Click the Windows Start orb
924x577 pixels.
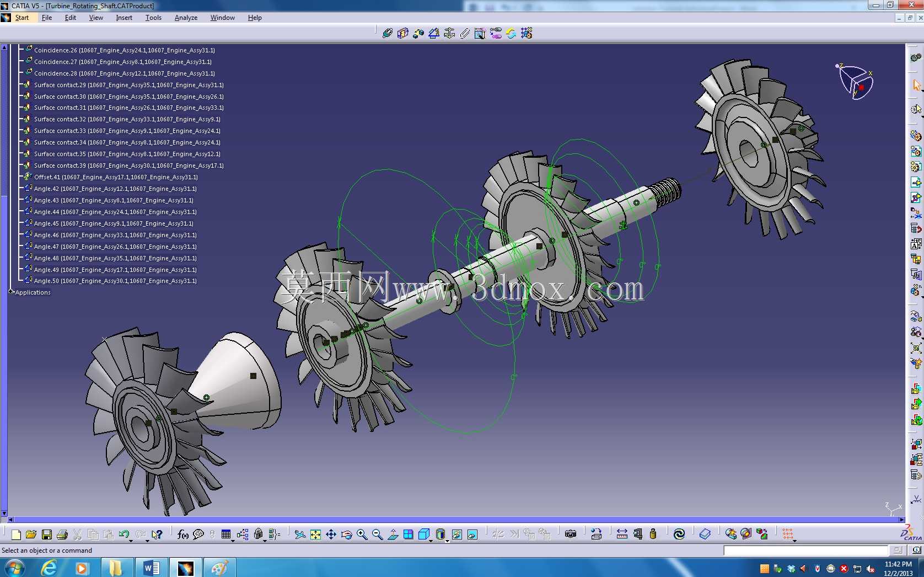click(x=14, y=568)
